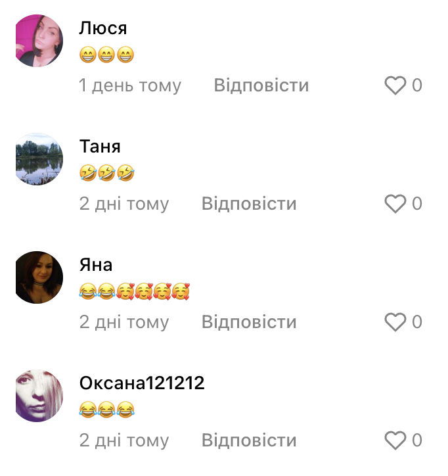Open Оксана121212's profile avatar
448x476 pixels.
(x=39, y=396)
